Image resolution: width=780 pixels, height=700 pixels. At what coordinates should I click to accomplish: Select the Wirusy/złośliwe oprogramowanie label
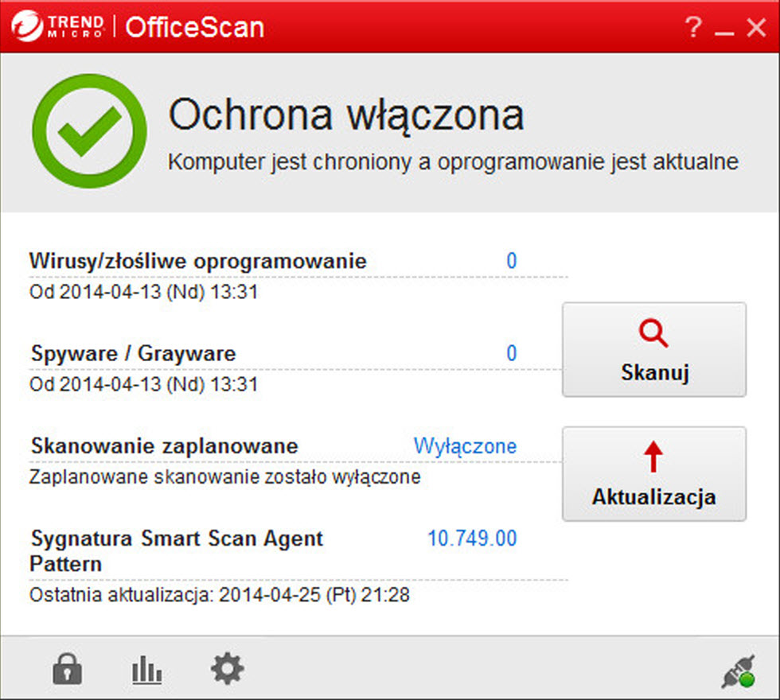tap(198, 261)
